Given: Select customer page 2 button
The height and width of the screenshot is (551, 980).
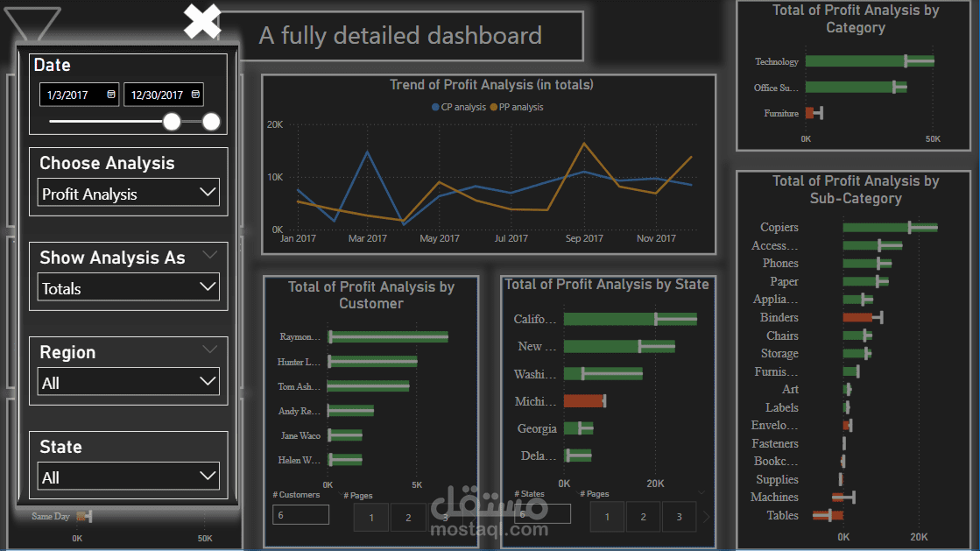Looking at the screenshot, I should pyautogui.click(x=408, y=517).
